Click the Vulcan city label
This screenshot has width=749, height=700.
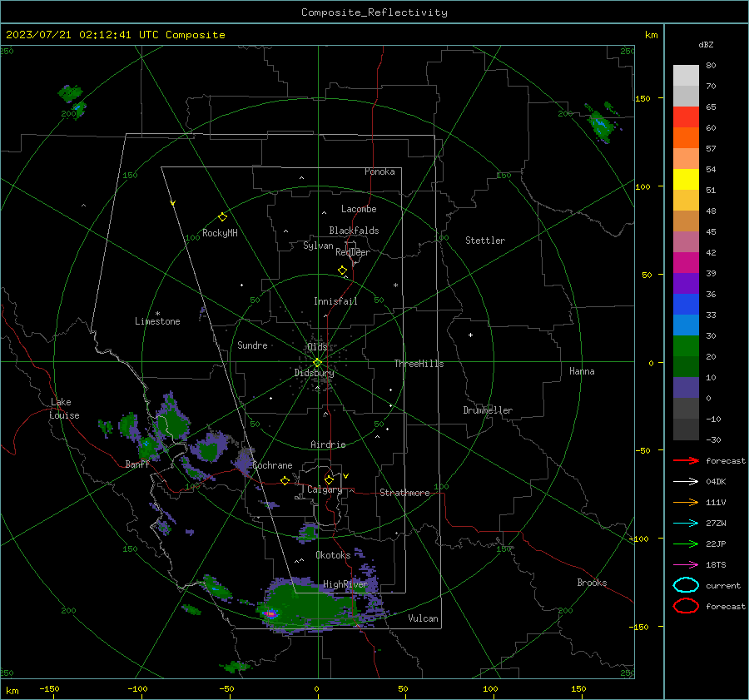423,618
